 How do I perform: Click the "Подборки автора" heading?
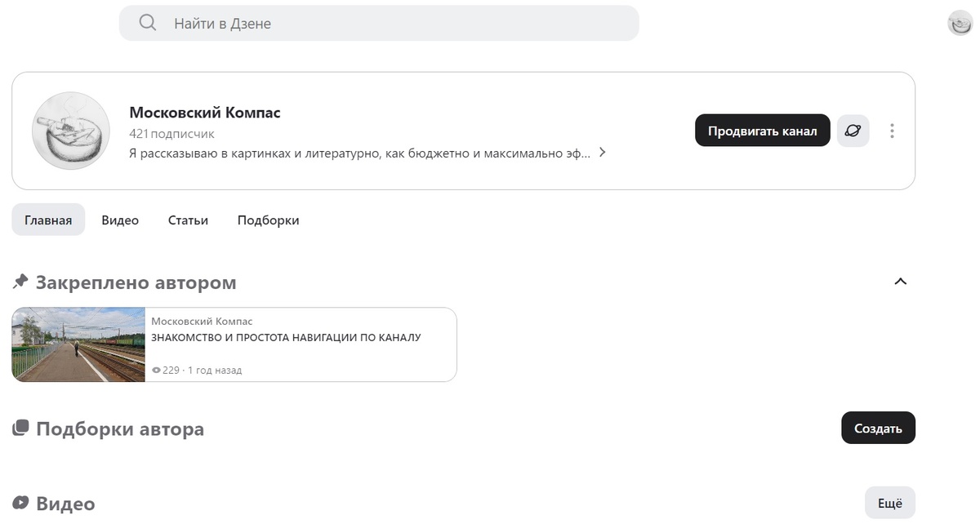pos(120,429)
